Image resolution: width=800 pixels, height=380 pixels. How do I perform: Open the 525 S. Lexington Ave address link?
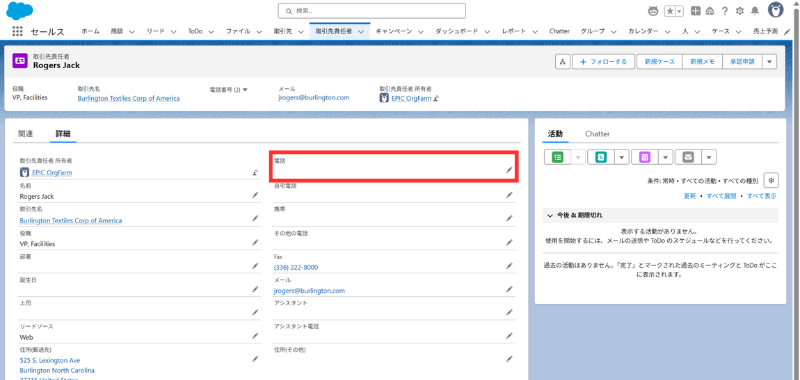tap(50, 361)
